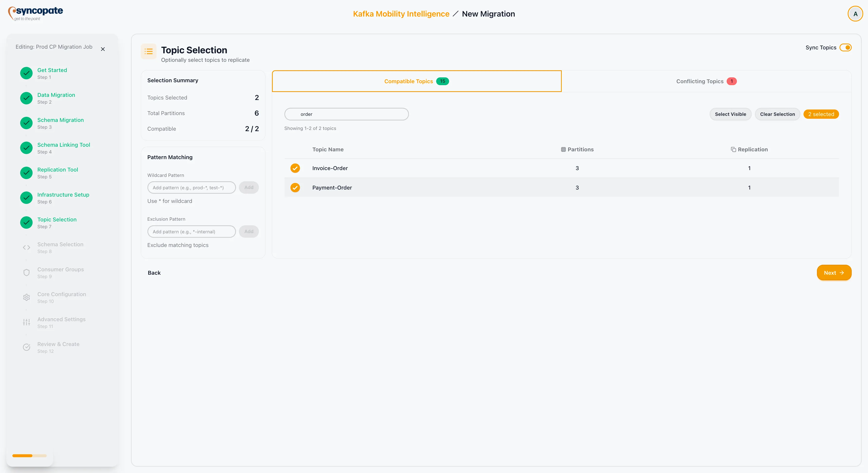Viewport: 868px width, 473px height.
Task: Click the Replication copy icon in the column header
Action: pyautogui.click(x=733, y=149)
